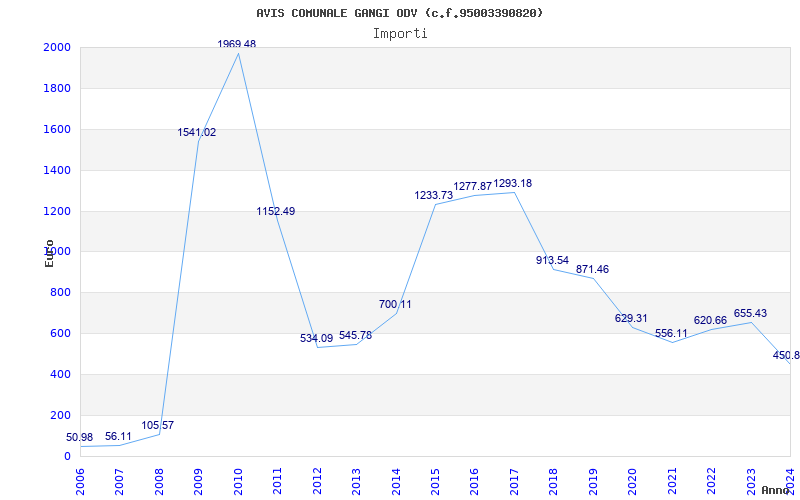
Task: Click the Anno horizontal axis title
Action: [x=774, y=490]
